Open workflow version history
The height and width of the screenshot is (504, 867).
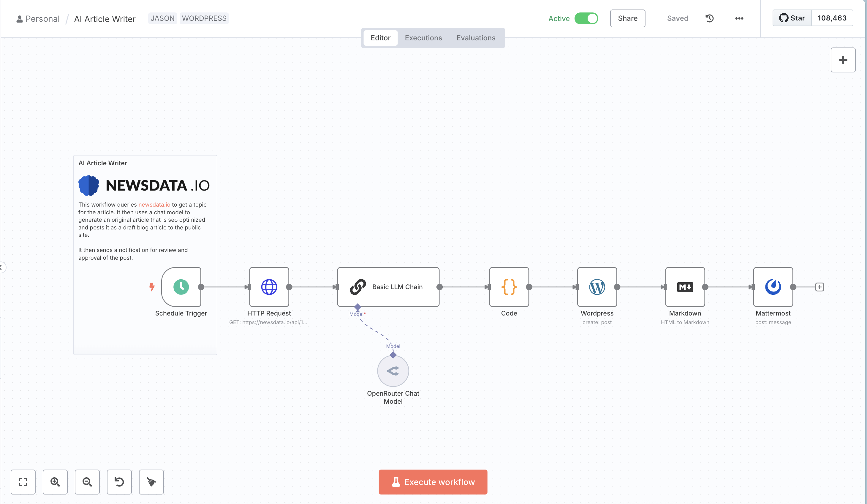click(x=709, y=18)
